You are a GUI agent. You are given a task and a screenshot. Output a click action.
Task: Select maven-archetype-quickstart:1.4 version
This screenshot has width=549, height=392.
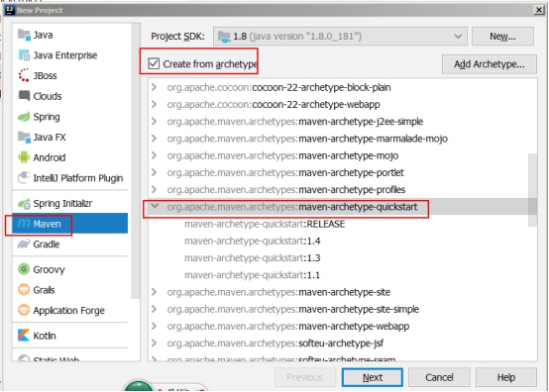tap(253, 241)
